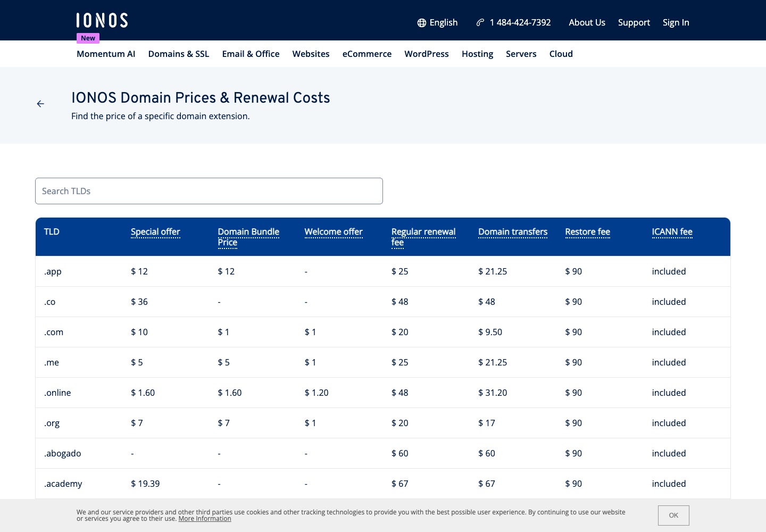This screenshot has width=766, height=532.
Task: Select the .online TLD row label
Action: coord(57,393)
